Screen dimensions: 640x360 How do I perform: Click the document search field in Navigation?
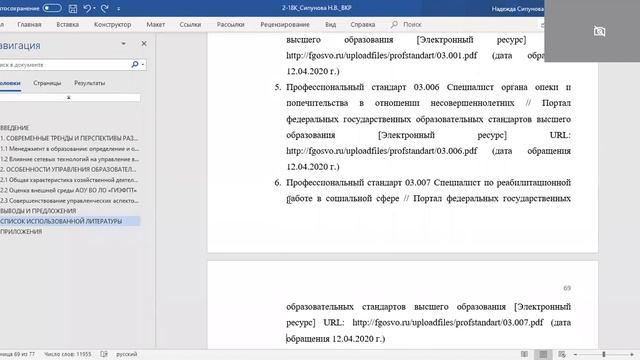pos(64,64)
